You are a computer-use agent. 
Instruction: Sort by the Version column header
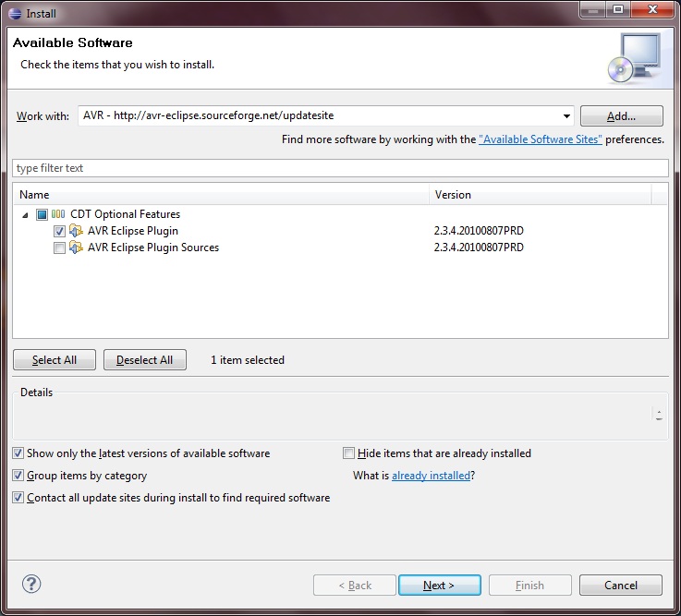(541, 195)
